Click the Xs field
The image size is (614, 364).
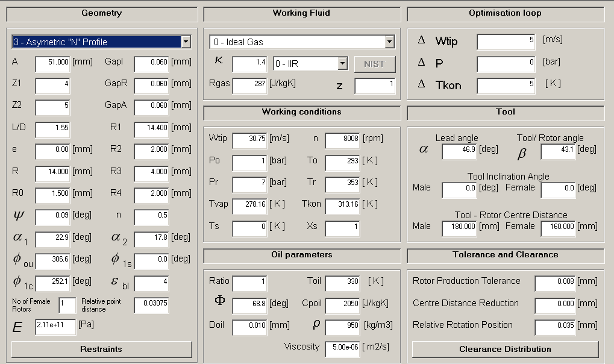(x=343, y=229)
